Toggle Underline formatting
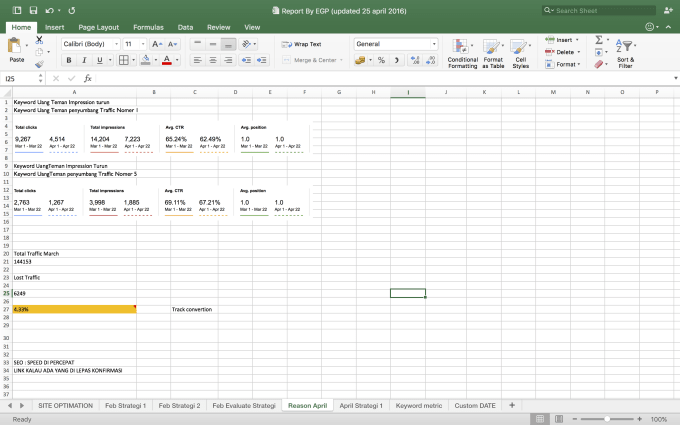The image size is (680, 425). 100,60
